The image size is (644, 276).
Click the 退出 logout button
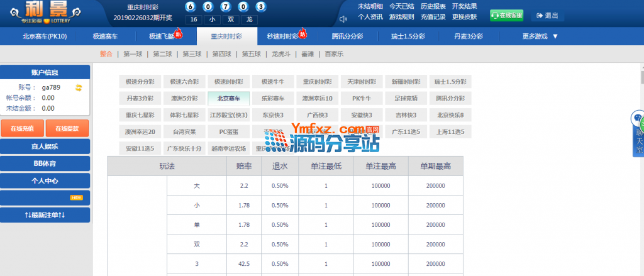pos(547,16)
